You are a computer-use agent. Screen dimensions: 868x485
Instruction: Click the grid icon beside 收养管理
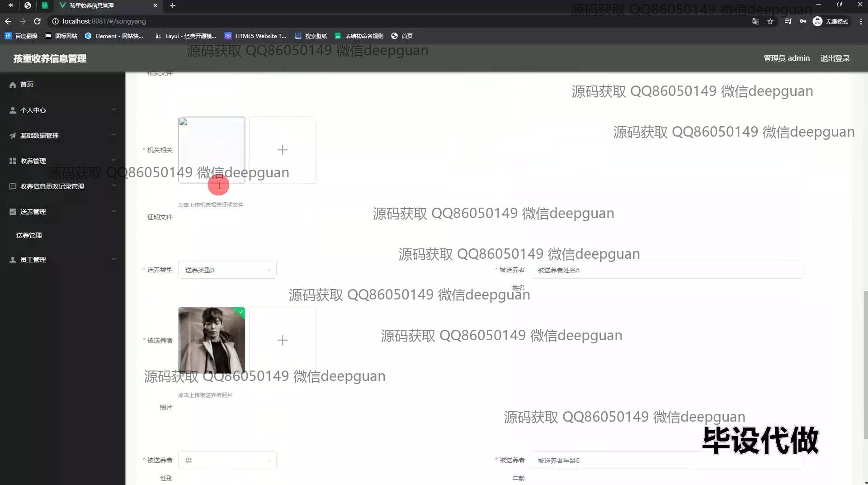tap(13, 161)
